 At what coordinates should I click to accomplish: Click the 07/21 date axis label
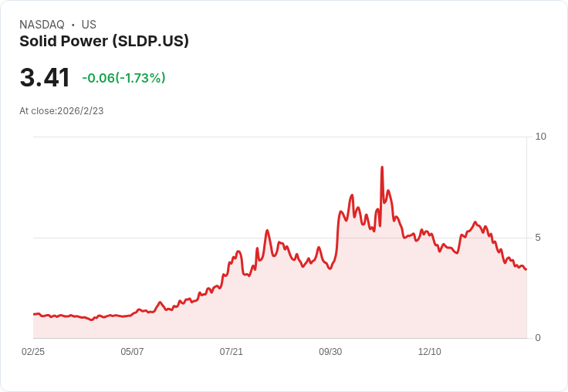tap(231, 352)
